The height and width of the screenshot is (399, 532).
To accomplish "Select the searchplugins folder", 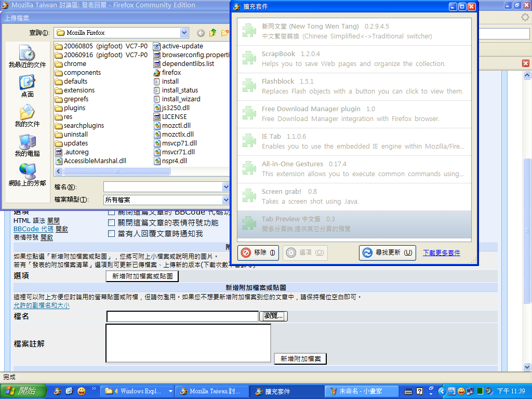I will [79, 126].
